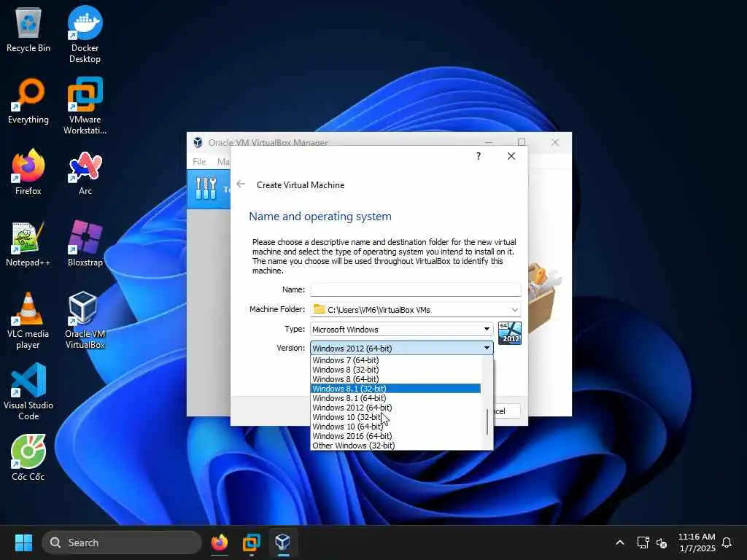The width and height of the screenshot is (747, 560).
Task: Click the version list scrollbar thumb
Action: [x=487, y=422]
